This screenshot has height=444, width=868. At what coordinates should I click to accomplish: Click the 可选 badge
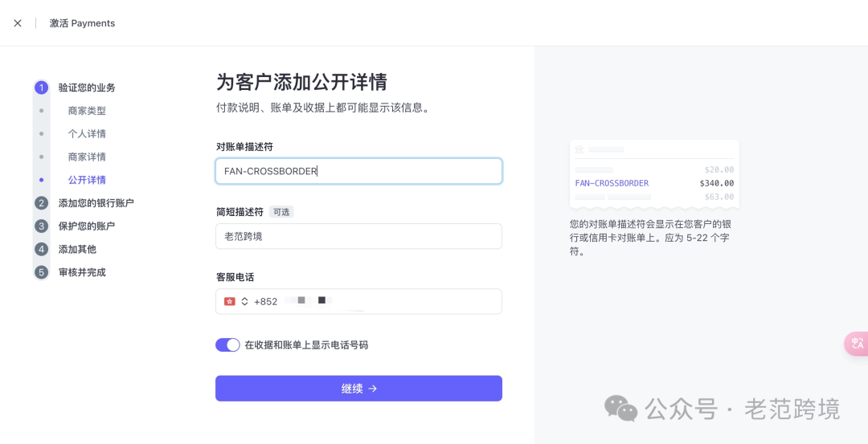coord(281,212)
